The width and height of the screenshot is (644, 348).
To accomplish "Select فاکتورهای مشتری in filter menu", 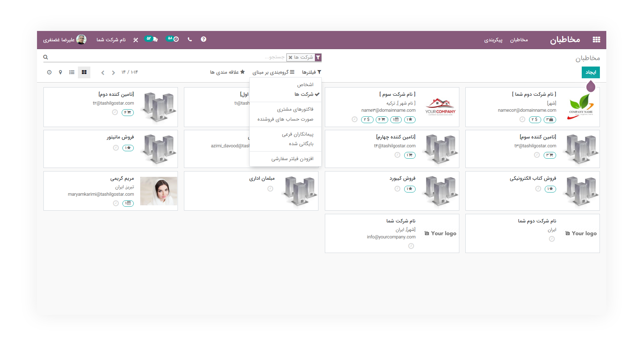I will point(295,109).
